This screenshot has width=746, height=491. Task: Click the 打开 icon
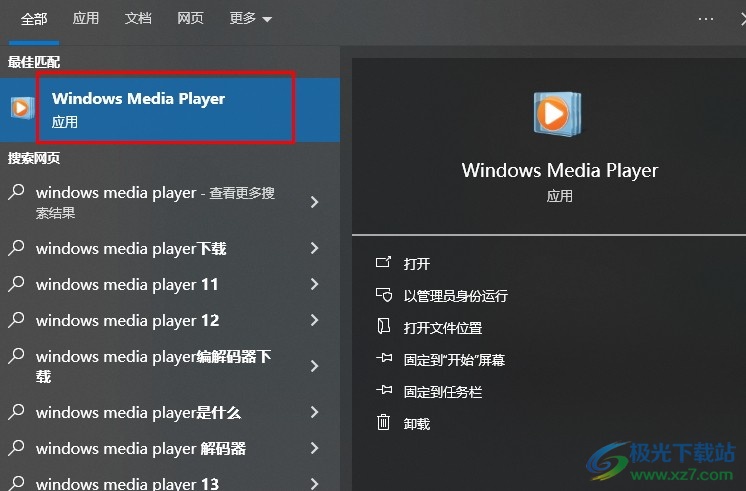click(383, 262)
